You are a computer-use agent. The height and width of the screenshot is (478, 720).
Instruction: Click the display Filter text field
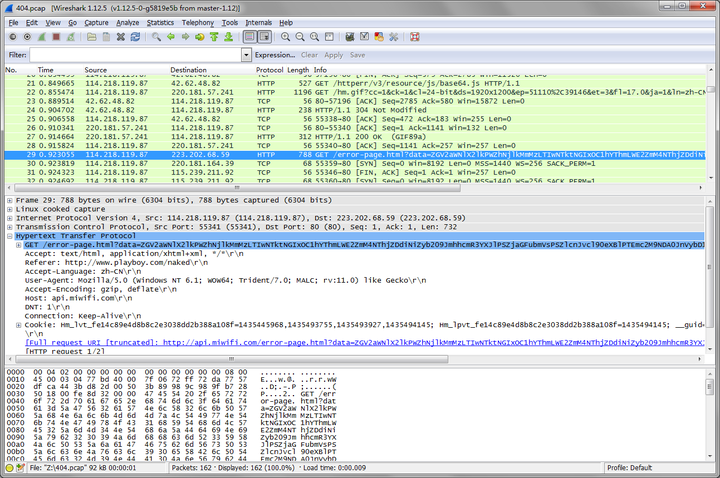click(135, 55)
